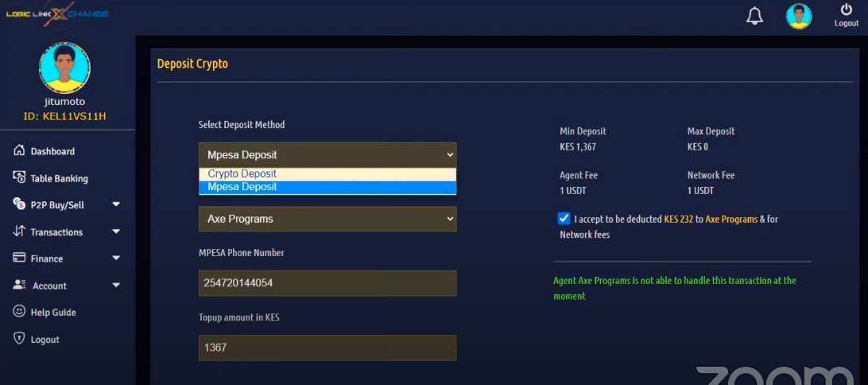868x385 pixels.
Task: Click the Help Guide smiley icon
Action: 19,312
